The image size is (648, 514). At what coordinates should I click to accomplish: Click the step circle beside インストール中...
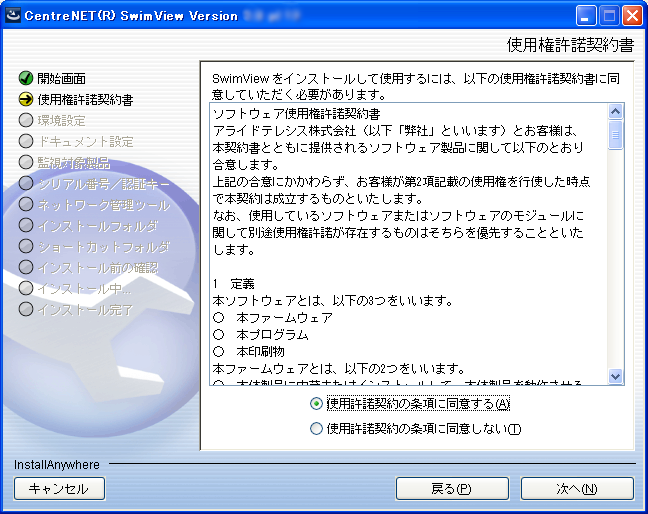click(26, 288)
